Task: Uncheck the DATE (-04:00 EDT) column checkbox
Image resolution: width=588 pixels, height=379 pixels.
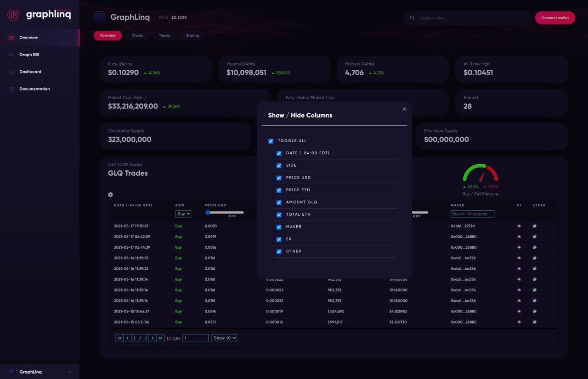Action: 279,153
